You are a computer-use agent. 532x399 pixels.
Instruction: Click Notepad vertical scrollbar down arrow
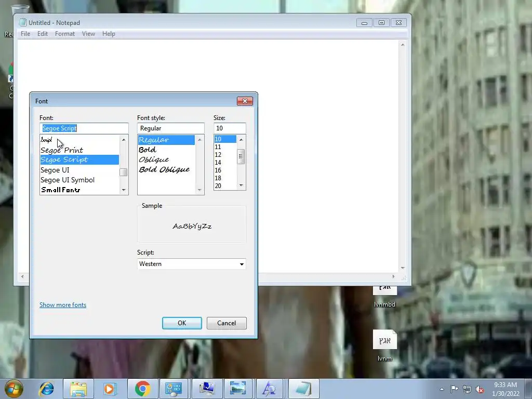point(403,268)
